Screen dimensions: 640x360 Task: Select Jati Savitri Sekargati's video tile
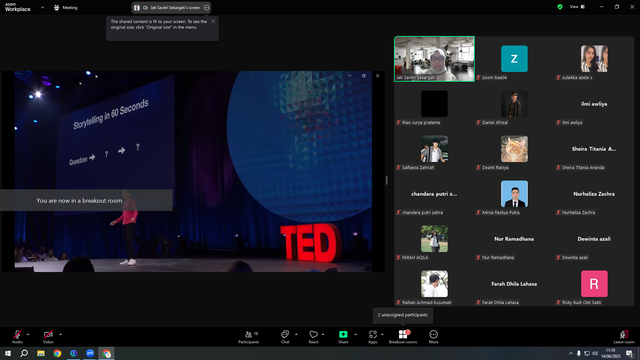[x=434, y=59]
